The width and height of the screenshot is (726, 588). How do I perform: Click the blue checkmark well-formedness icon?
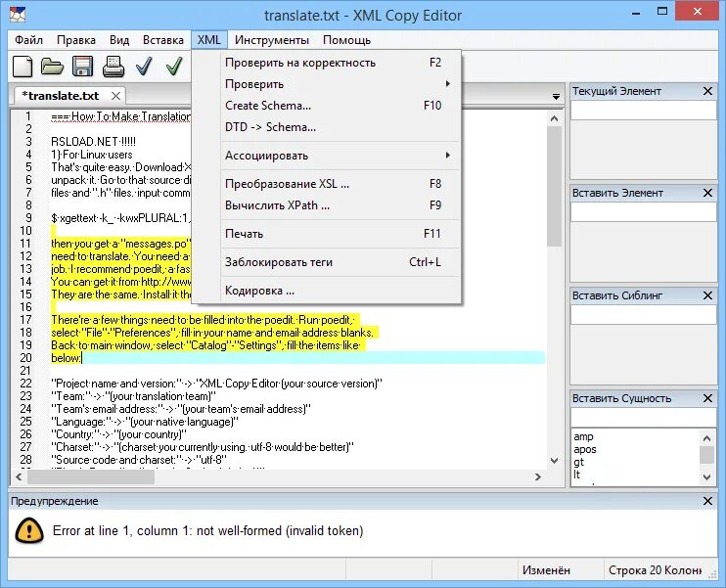pyautogui.click(x=144, y=67)
